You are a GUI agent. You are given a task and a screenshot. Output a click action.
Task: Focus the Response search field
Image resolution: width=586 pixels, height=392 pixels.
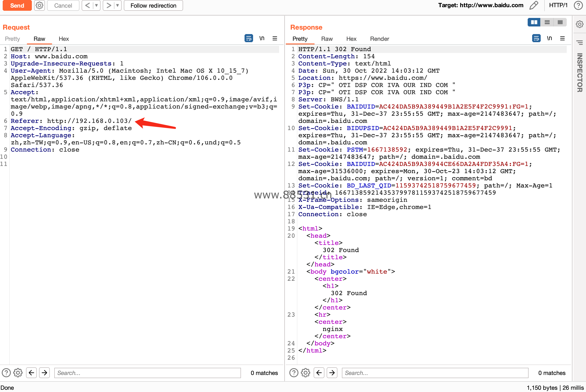point(435,373)
